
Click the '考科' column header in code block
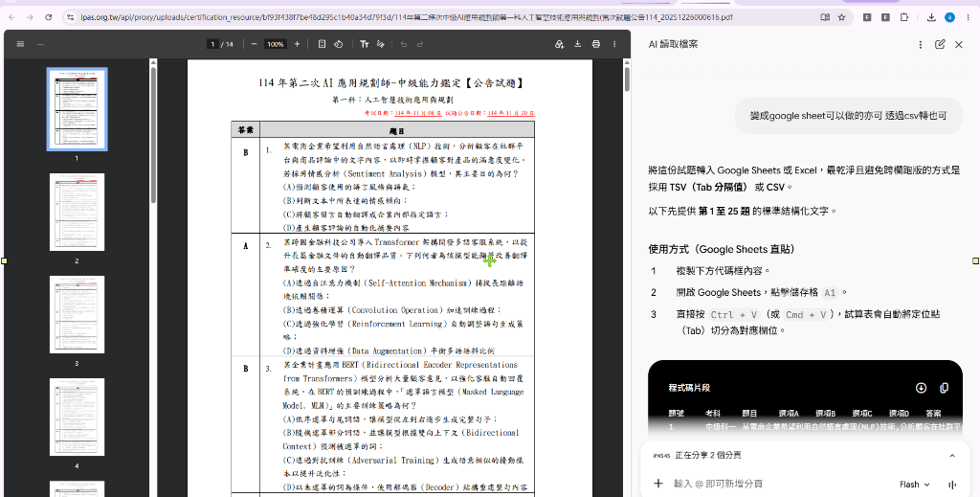click(x=712, y=414)
